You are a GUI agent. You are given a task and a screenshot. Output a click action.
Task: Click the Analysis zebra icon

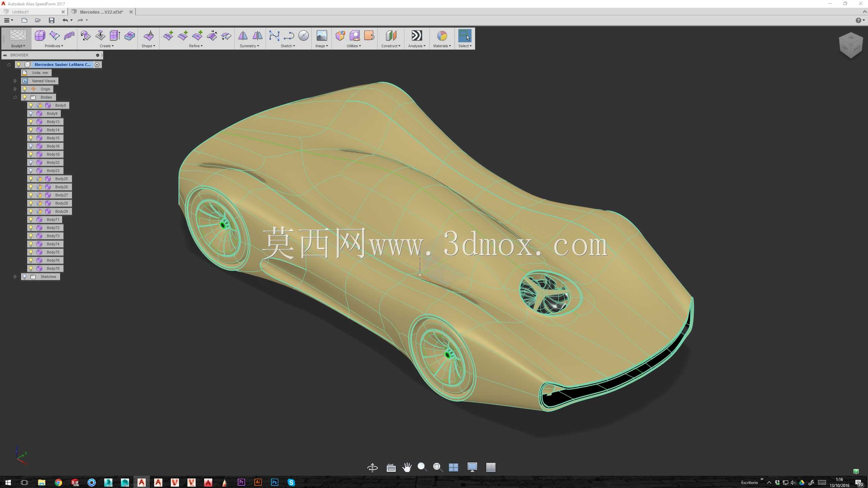point(417,35)
